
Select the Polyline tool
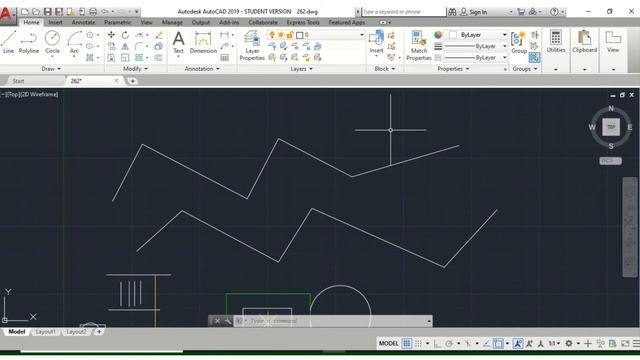click(29, 42)
